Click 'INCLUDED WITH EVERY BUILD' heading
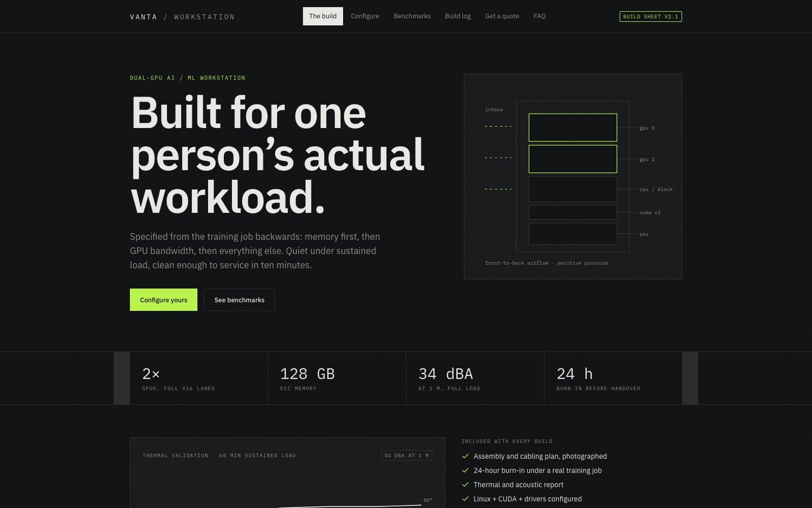 point(507,441)
